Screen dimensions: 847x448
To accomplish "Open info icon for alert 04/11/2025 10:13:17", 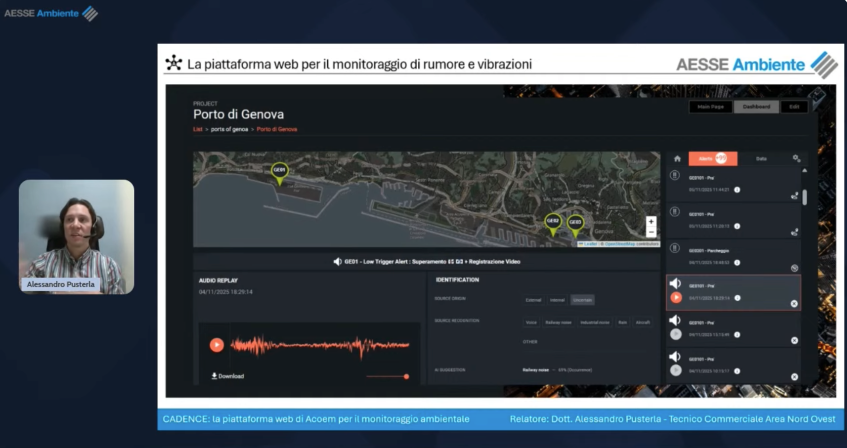I will (737, 371).
